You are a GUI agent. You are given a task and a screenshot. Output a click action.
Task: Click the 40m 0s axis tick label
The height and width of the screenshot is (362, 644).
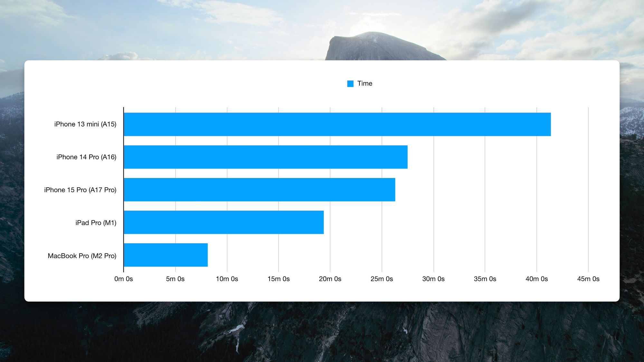[x=537, y=279]
